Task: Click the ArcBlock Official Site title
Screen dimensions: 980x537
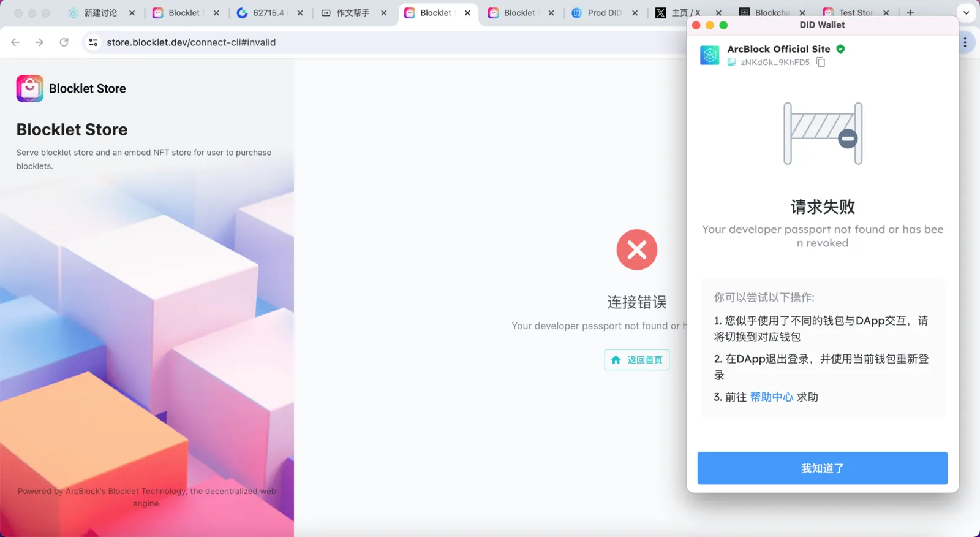Action: click(x=778, y=49)
